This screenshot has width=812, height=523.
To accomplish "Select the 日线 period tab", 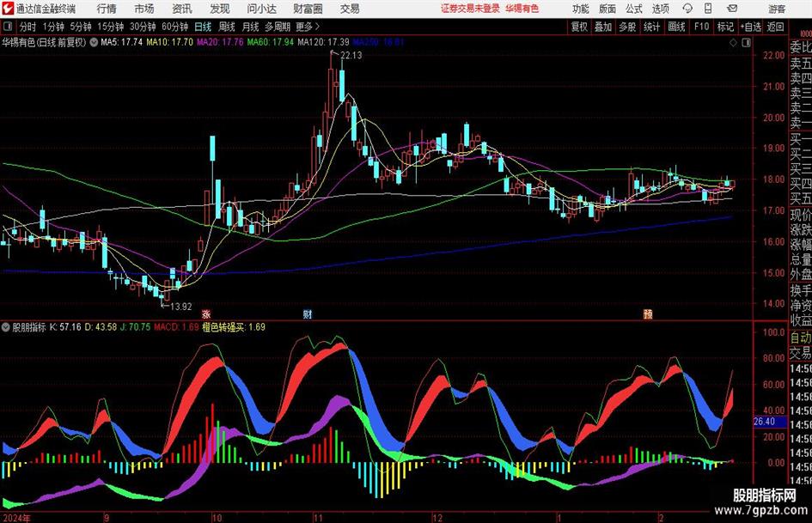I will pyautogui.click(x=203, y=27).
